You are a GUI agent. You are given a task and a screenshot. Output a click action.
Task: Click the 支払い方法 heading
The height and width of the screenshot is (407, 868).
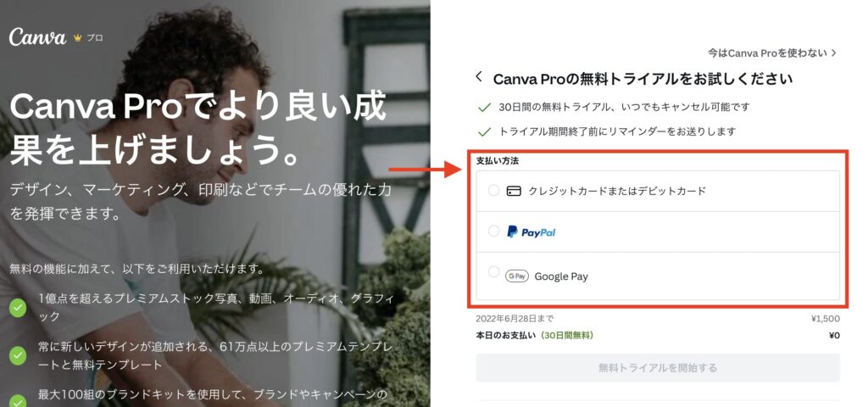point(497,161)
